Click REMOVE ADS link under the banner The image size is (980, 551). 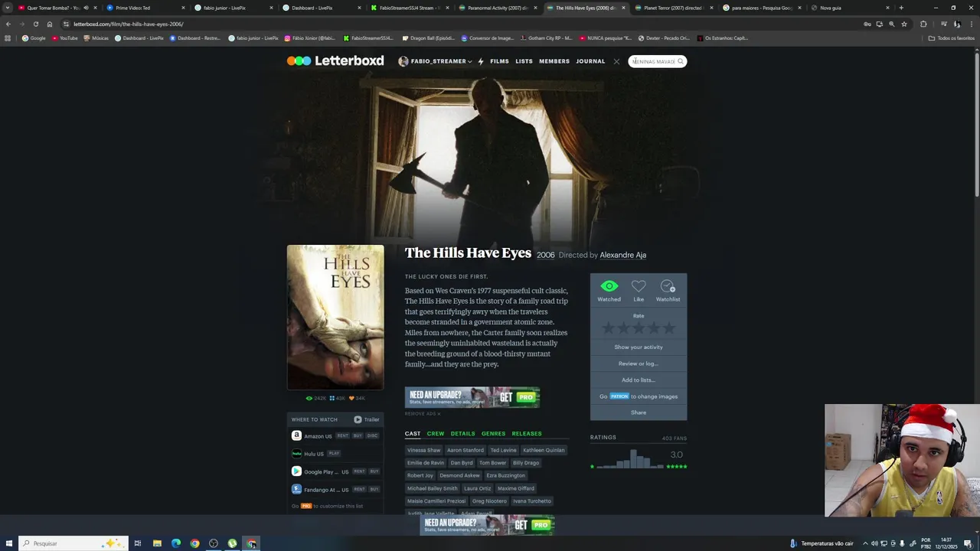(423, 413)
